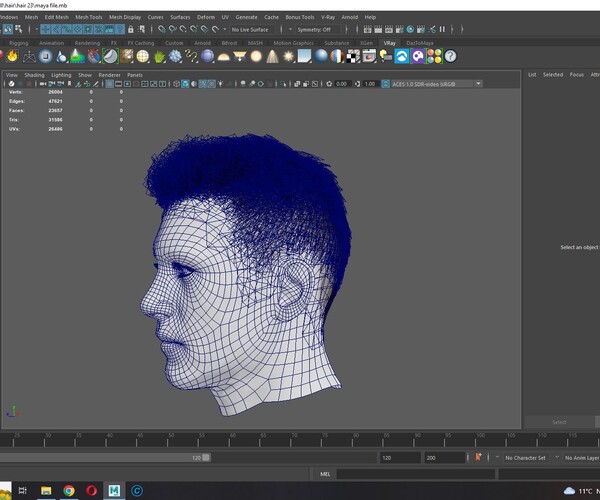Click the V-Ray sphere light shelf icon
The image size is (600, 500).
[x=256, y=56]
